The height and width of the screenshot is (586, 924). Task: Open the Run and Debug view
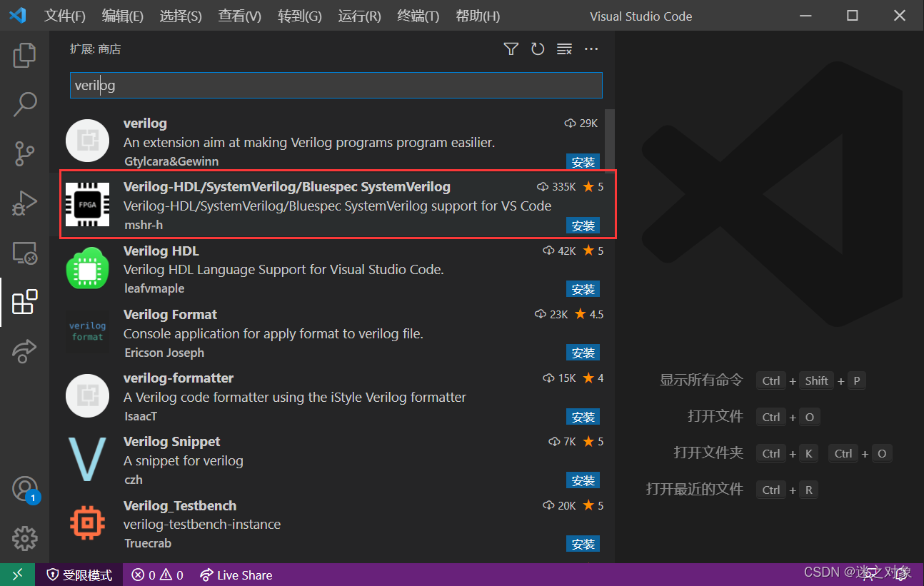[25, 203]
